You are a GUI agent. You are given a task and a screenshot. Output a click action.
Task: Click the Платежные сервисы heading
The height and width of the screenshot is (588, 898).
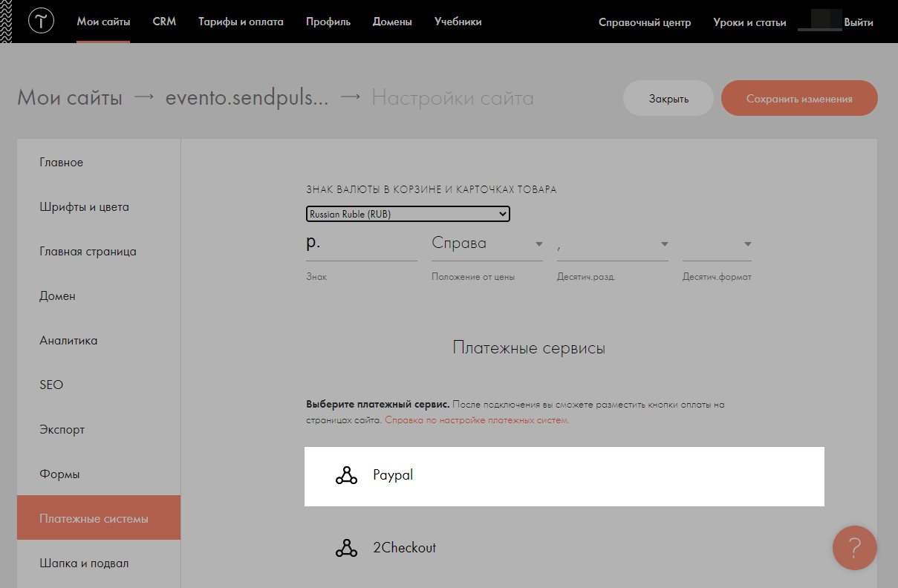click(529, 347)
